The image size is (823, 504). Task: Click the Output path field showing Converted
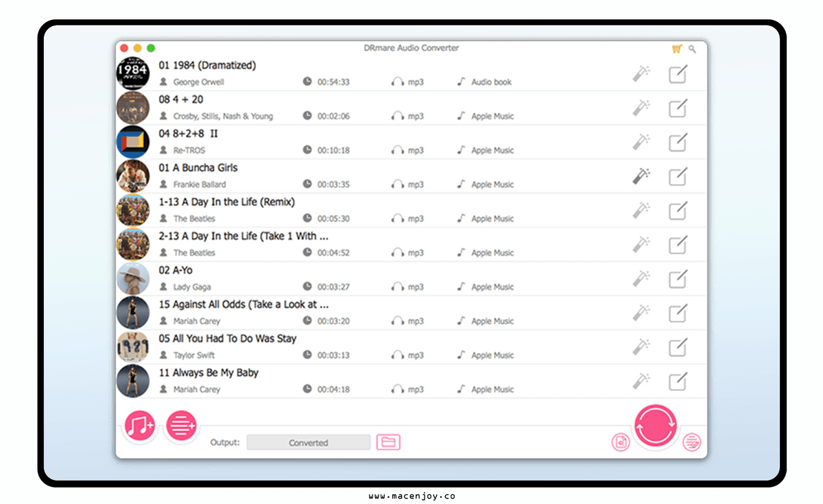tap(309, 443)
